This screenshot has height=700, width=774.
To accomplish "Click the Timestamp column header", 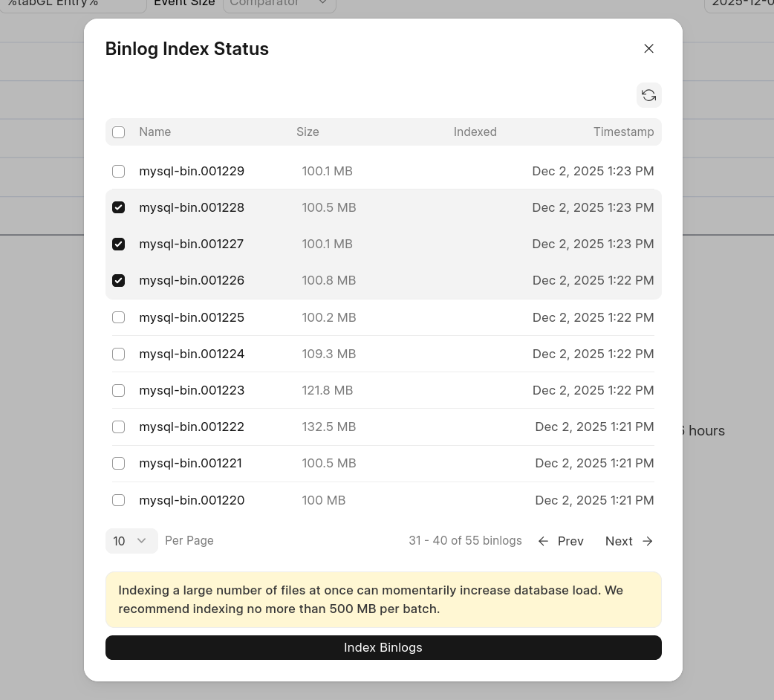I will pos(623,132).
